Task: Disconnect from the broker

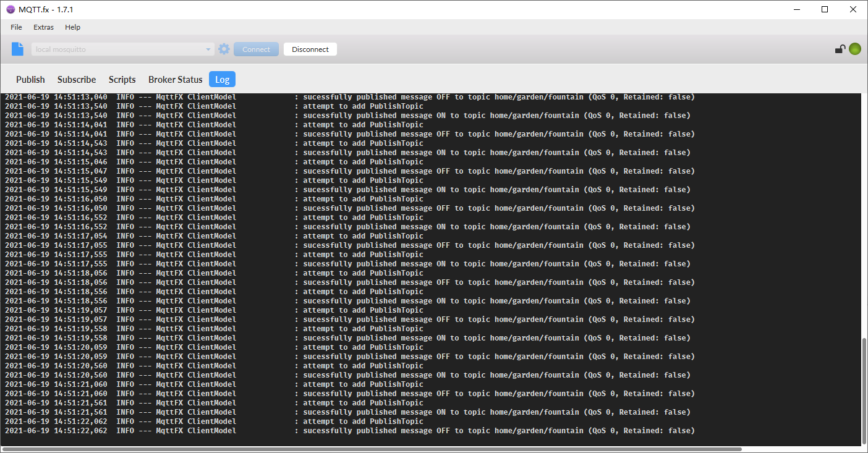Action: click(x=310, y=49)
